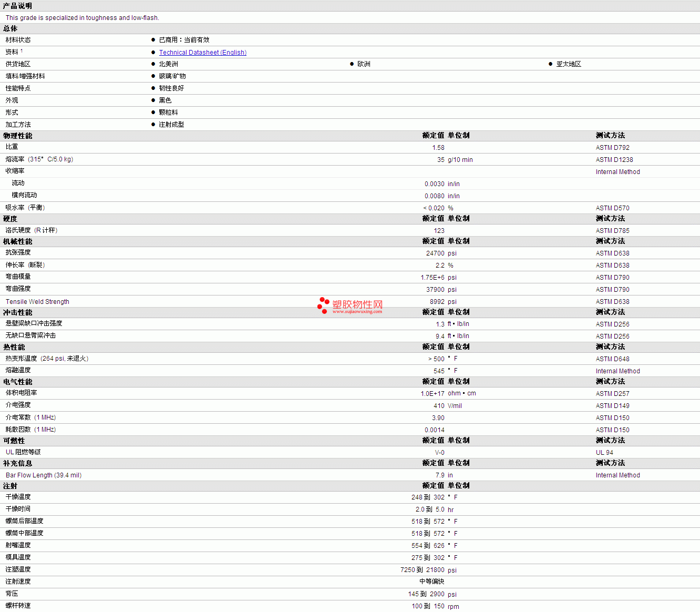Click the bullet before 北美洲
This screenshot has height=612, width=700.
tap(153, 64)
